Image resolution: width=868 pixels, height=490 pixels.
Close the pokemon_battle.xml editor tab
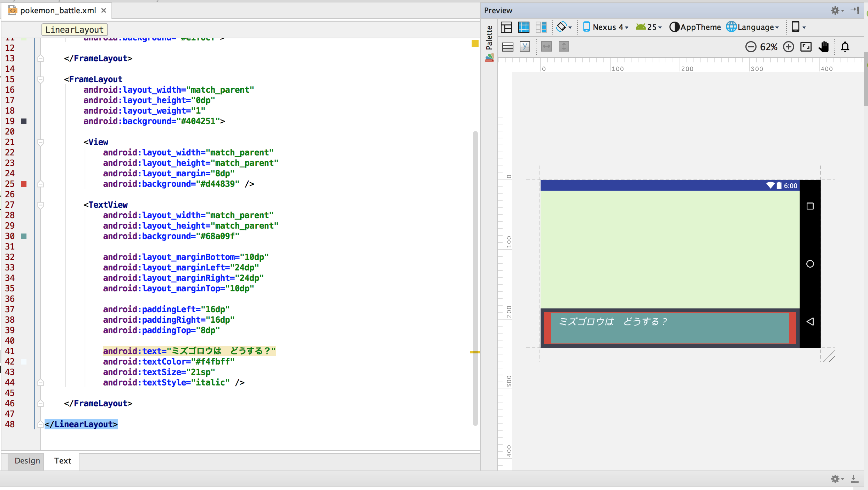[x=103, y=10]
